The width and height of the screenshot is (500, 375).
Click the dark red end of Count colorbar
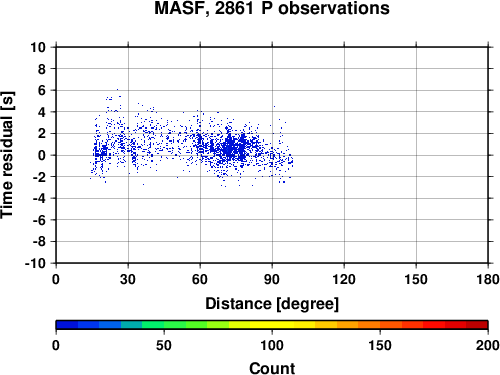[477, 325]
